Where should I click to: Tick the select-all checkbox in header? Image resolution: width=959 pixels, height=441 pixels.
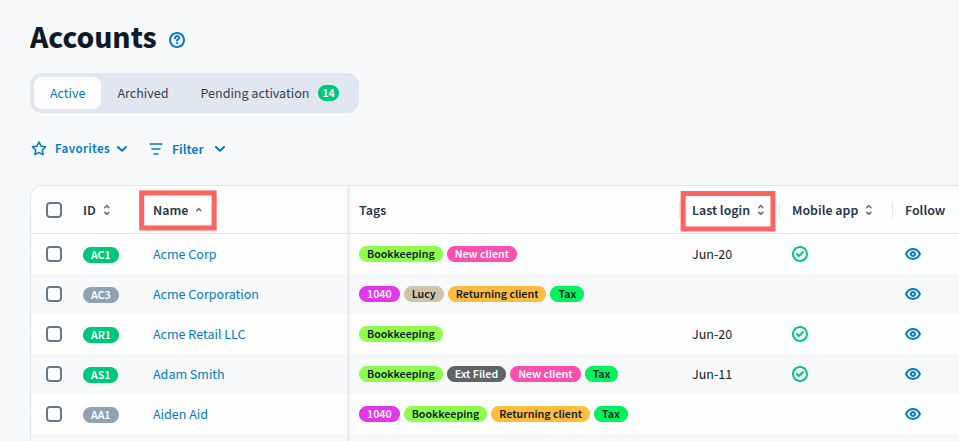point(54,210)
